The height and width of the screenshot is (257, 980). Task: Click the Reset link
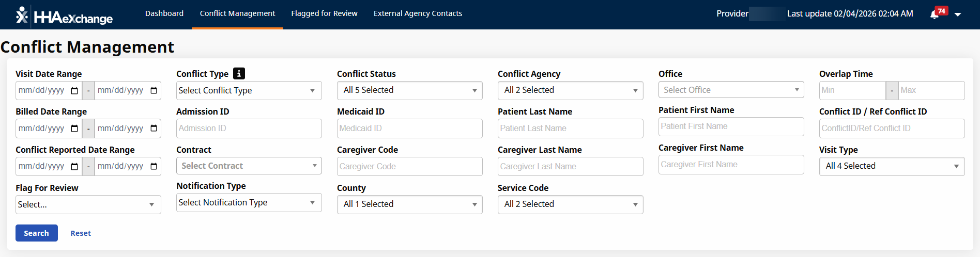click(x=81, y=233)
